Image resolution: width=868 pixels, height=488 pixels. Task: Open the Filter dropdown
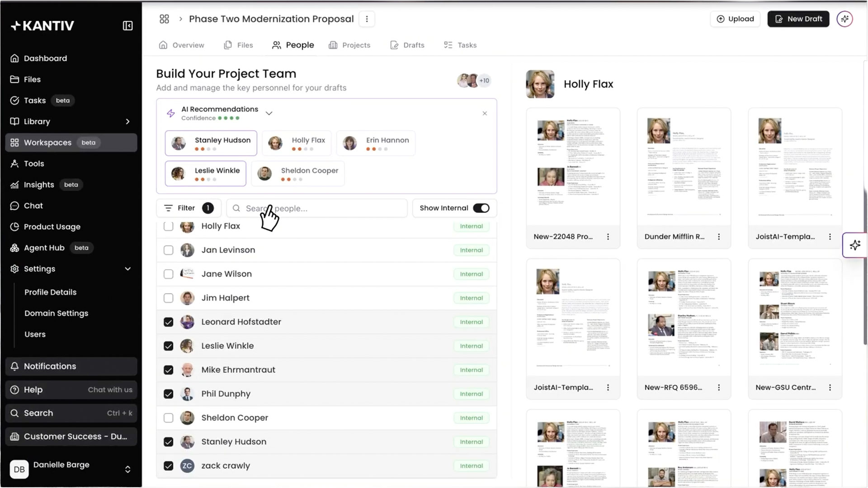[x=189, y=208]
